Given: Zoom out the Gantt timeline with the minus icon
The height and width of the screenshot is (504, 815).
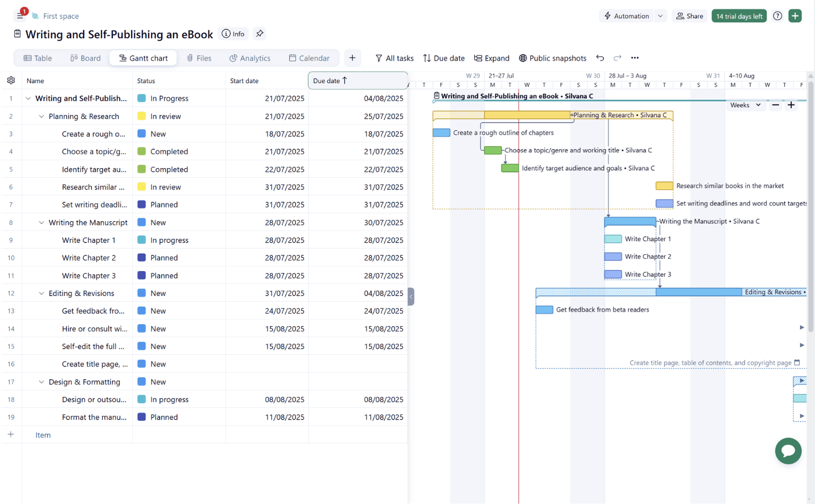Looking at the screenshot, I should [775, 105].
